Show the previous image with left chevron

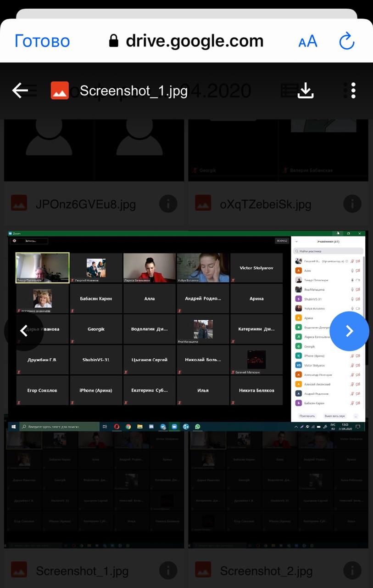24,331
